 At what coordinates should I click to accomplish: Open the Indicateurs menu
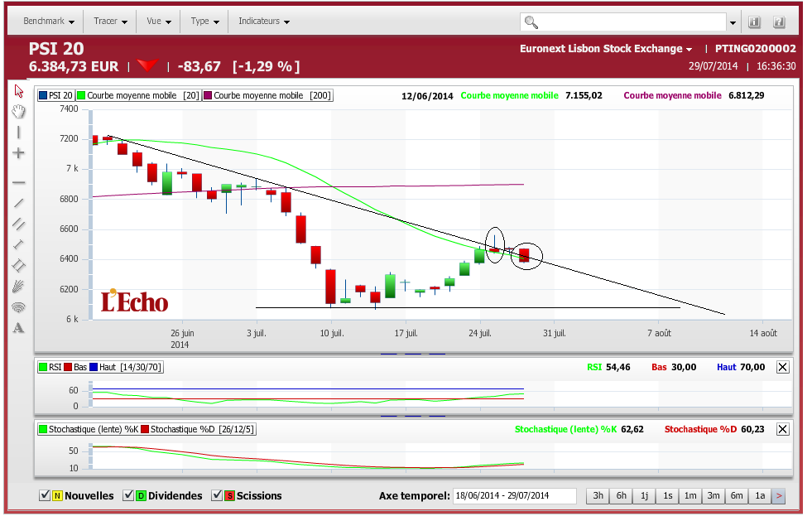[263, 22]
